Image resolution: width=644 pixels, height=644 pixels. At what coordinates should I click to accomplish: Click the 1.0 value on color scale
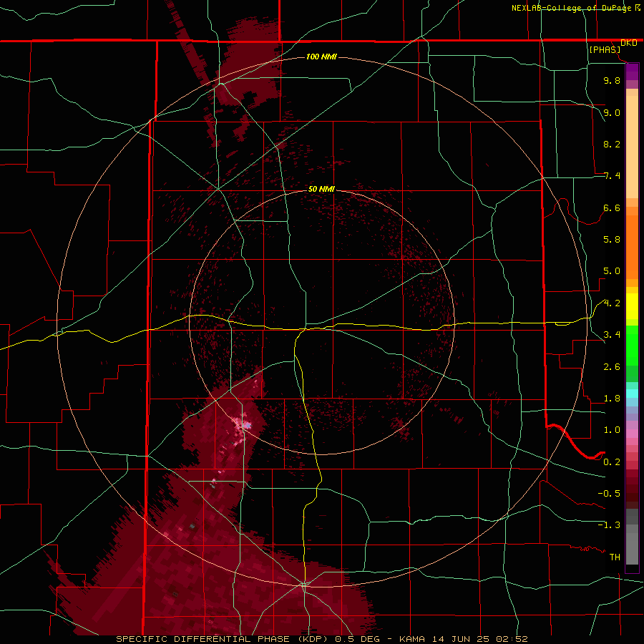(x=612, y=429)
